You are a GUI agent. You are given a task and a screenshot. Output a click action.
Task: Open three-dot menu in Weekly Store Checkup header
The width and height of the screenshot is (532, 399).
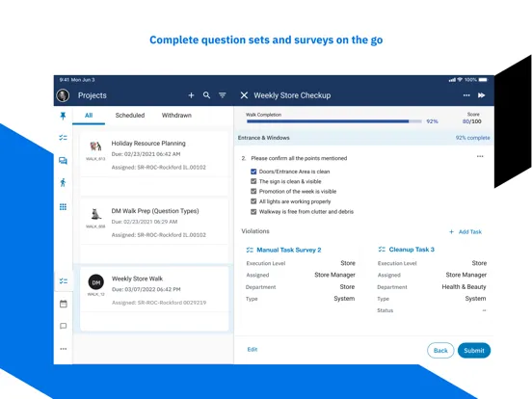point(466,95)
